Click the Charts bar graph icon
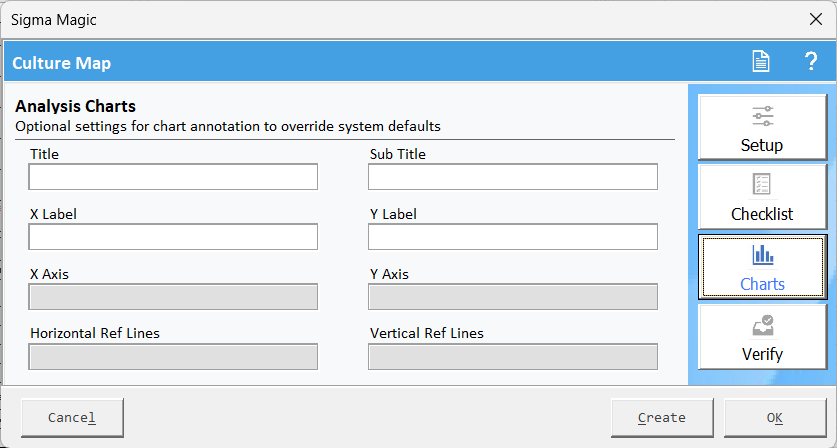Viewport: 837px width, 448px height. pos(762,255)
